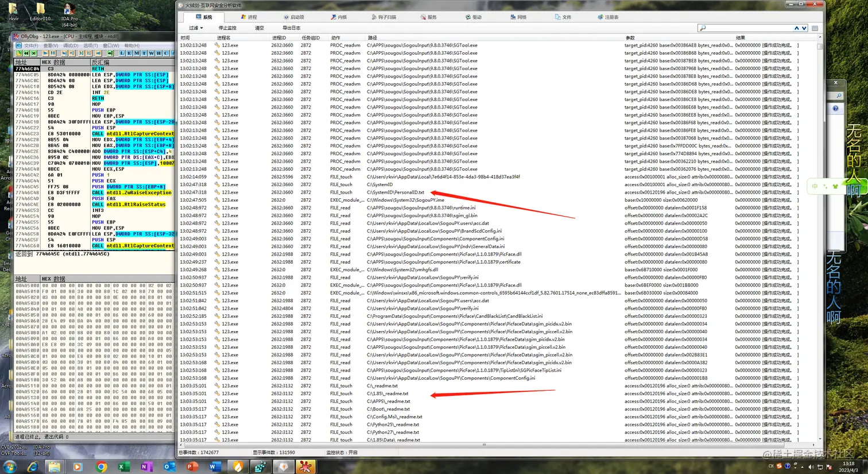868x474 pixels.
Task: Open OllyDbg Executable modules (E button)
Action: click(x=129, y=53)
